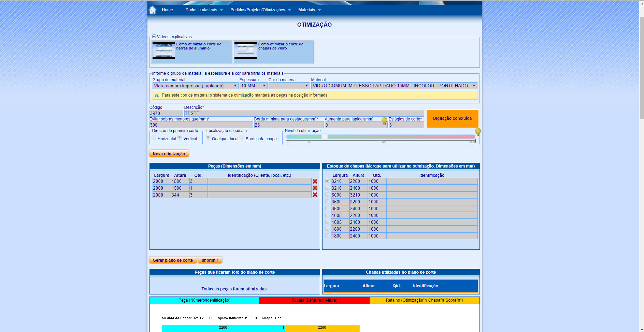Click the Home house icon
Screen dimensions: 644x332
(x=153, y=10)
